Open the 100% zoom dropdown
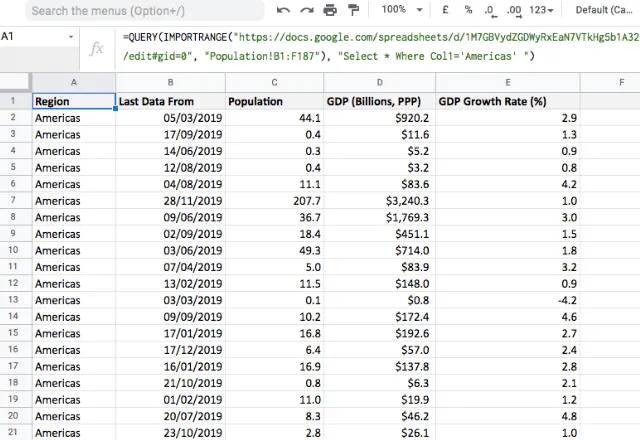Viewport: 640px width, 440px height. [401, 11]
